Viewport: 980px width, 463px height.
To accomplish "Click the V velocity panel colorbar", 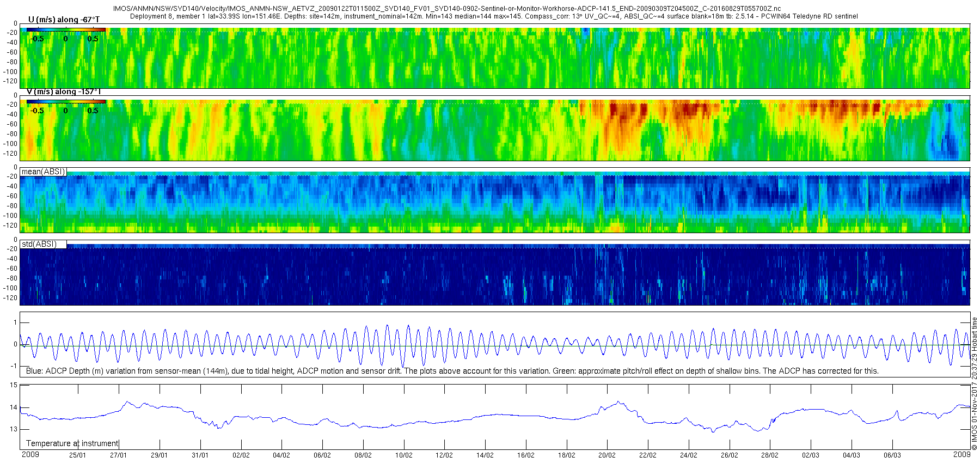I will point(66,101).
